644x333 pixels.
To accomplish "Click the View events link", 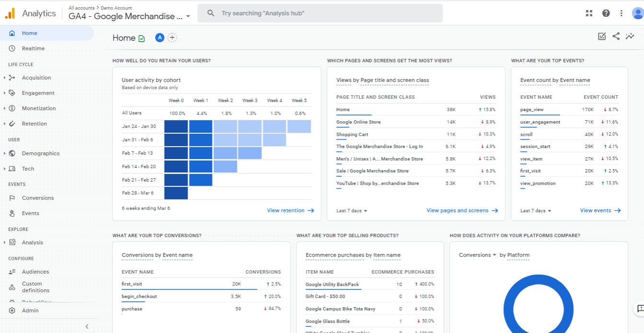I will pos(600,210).
